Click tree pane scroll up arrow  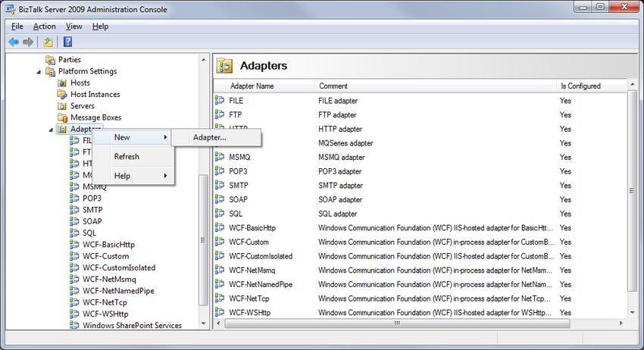coord(203,60)
